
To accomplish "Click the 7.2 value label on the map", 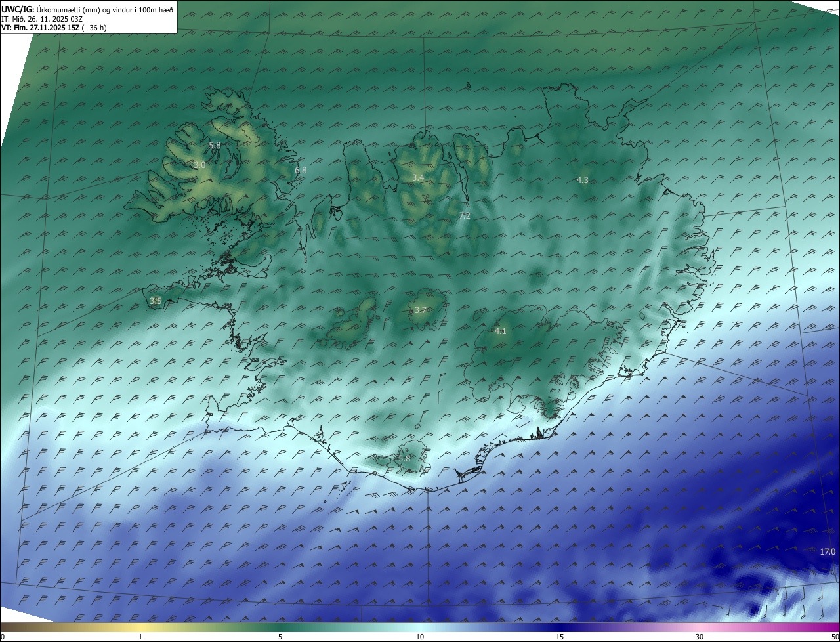I will point(465,215).
